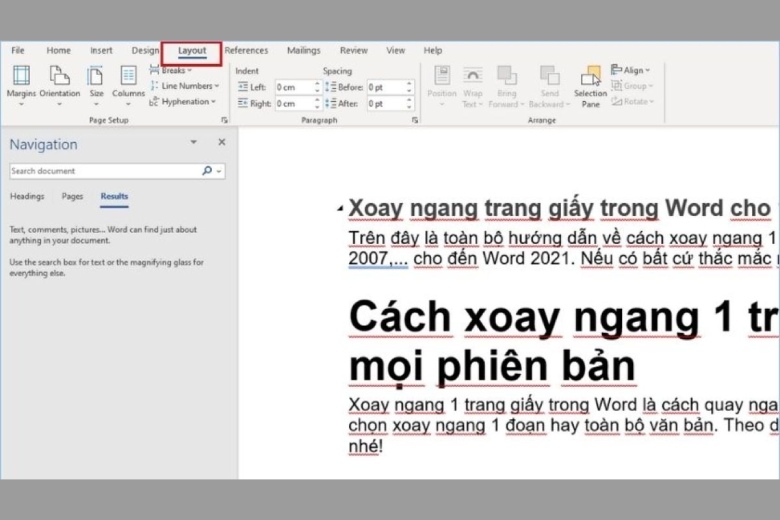
Task: Open the Navigation pane options arrow
Action: coord(194,142)
